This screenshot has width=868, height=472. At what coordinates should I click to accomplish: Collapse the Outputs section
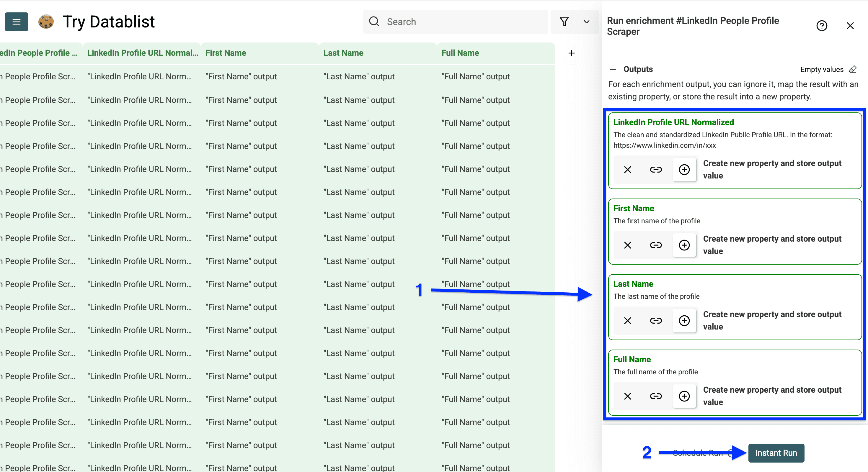tap(613, 69)
